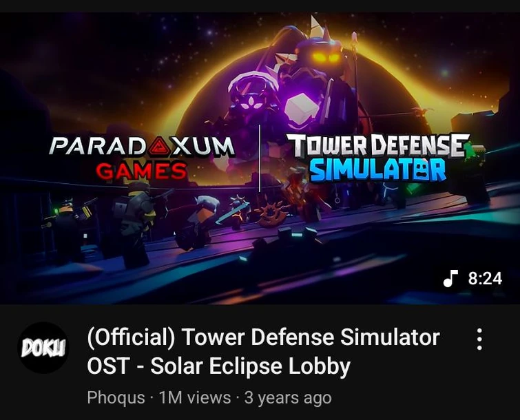Open the Phoqus channel name
This screenshot has height=420, width=520.
[x=116, y=397]
